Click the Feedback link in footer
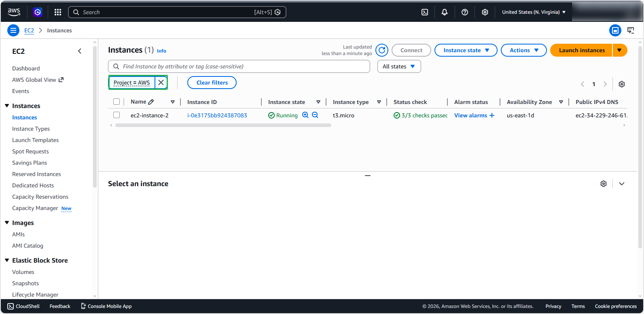The width and height of the screenshot is (644, 314). (60, 306)
